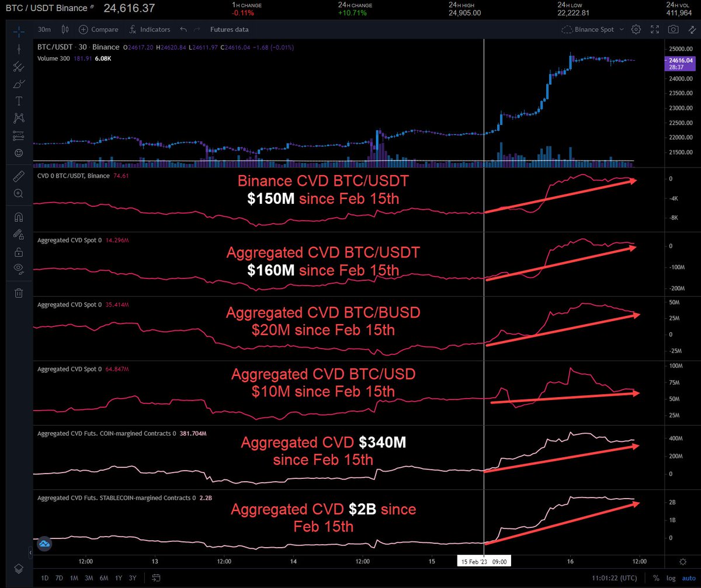Open the Indicators menu
Image resolution: width=701 pixels, height=588 pixels.
point(150,29)
